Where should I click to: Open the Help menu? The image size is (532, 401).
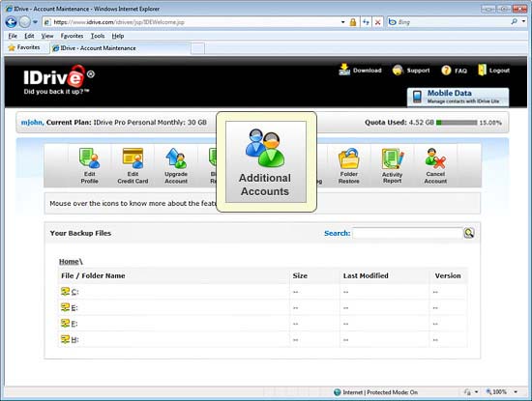[118, 36]
